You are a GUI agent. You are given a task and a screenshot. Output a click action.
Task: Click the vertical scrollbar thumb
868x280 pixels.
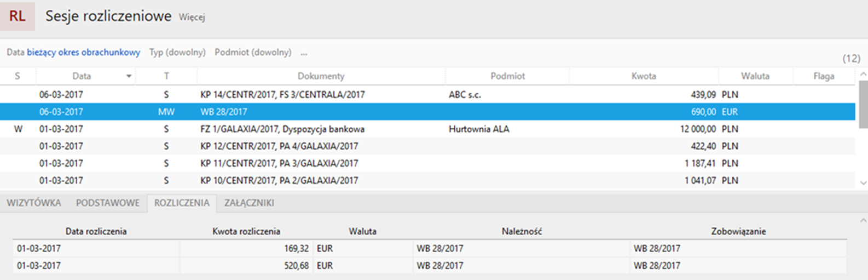pos(863,104)
